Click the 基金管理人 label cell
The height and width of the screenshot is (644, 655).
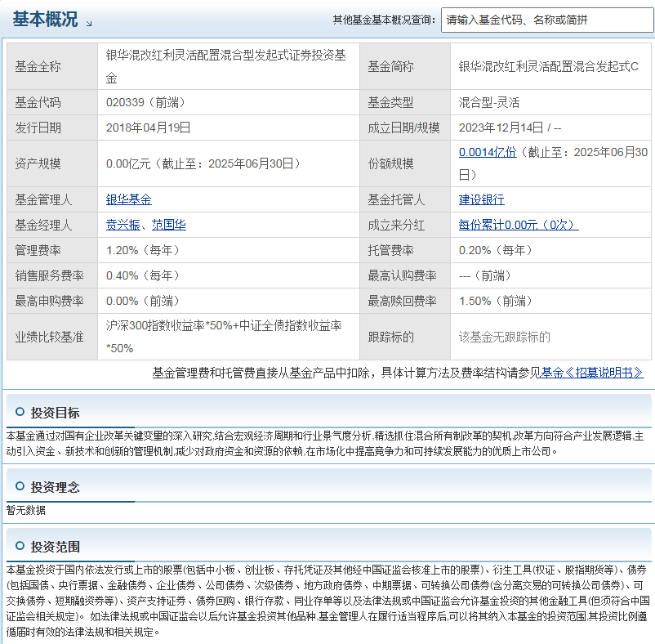click(52, 199)
